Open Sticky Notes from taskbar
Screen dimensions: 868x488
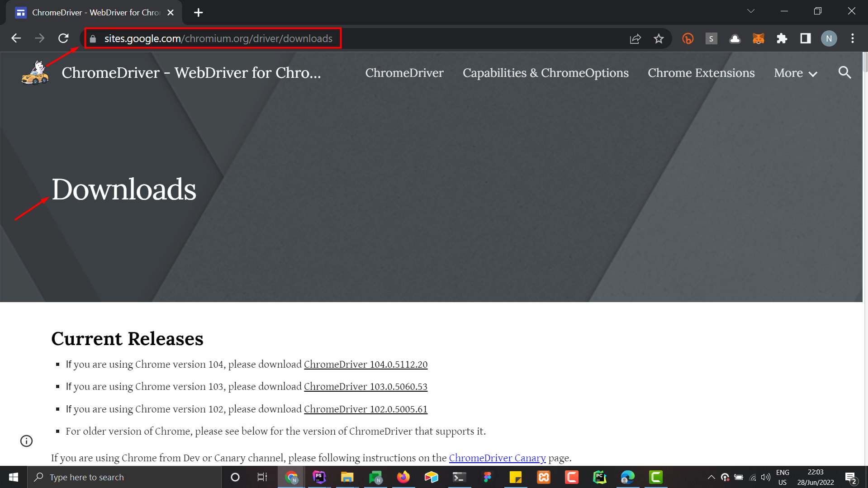(x=516, y=477)
